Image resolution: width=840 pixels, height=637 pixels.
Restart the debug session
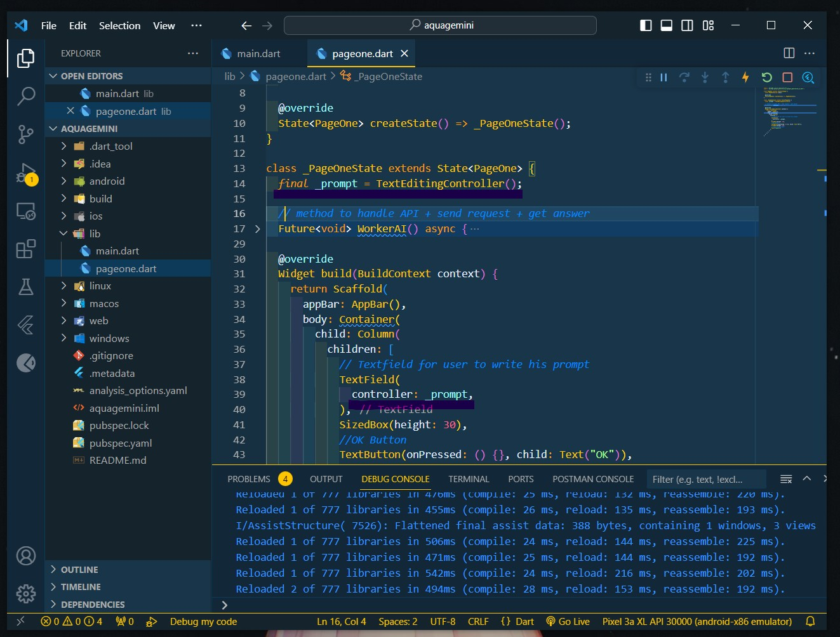coord(766,77)
